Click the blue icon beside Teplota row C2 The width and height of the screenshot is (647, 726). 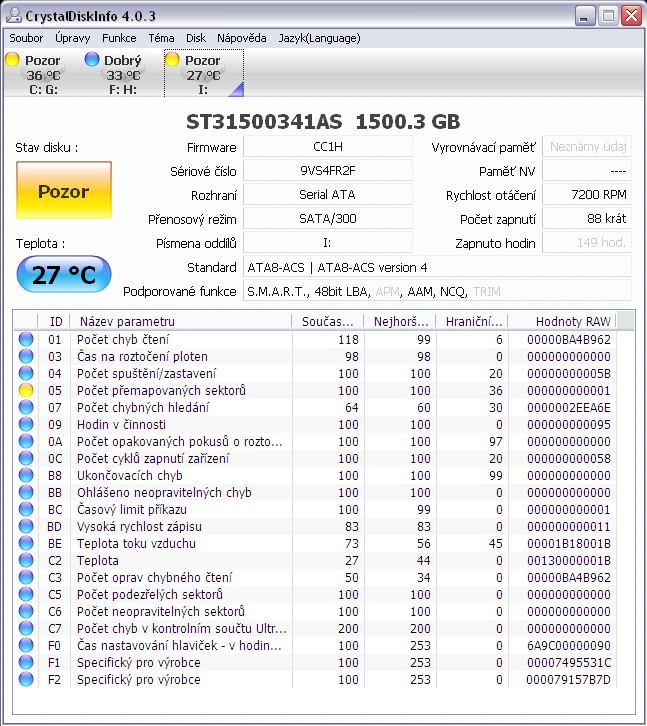(26, 561)
